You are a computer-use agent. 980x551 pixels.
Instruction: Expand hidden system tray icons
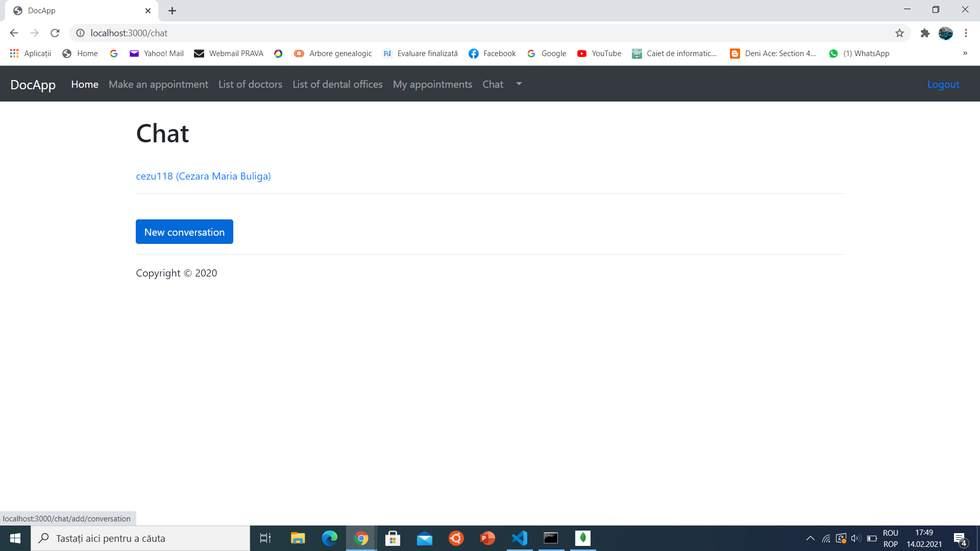click(810, 538)
